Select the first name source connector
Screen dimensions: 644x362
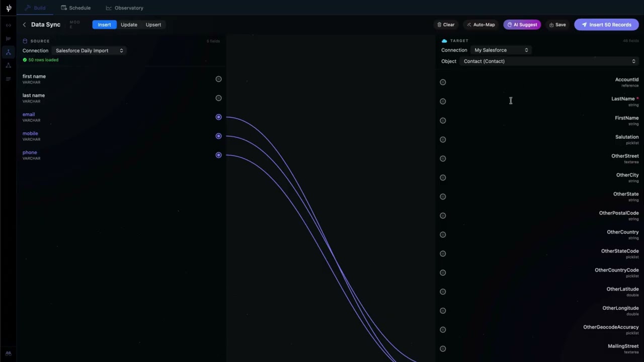pyautogui.click(x=218, y=79)
